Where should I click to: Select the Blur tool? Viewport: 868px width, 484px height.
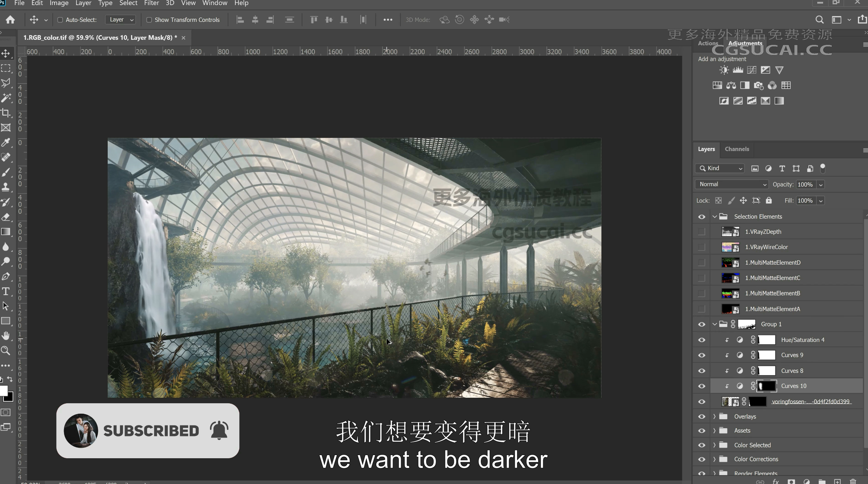point(6,247)
